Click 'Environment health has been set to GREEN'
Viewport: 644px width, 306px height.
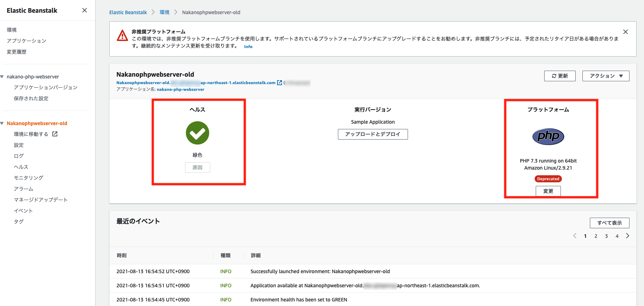299,300
